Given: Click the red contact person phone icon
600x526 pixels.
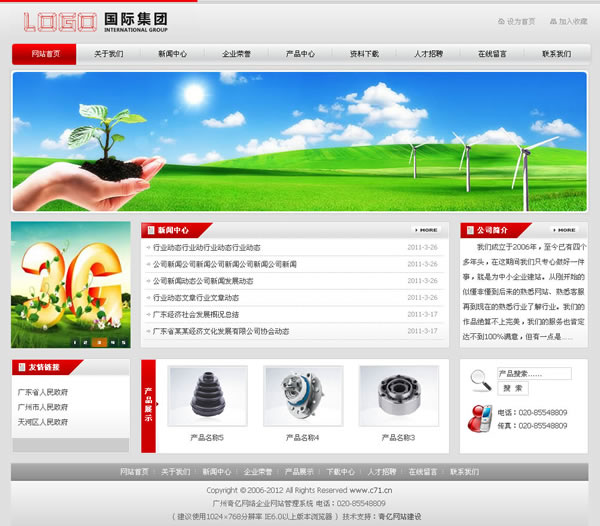Looking at the screenshot, I should click(x=480, y=419).
